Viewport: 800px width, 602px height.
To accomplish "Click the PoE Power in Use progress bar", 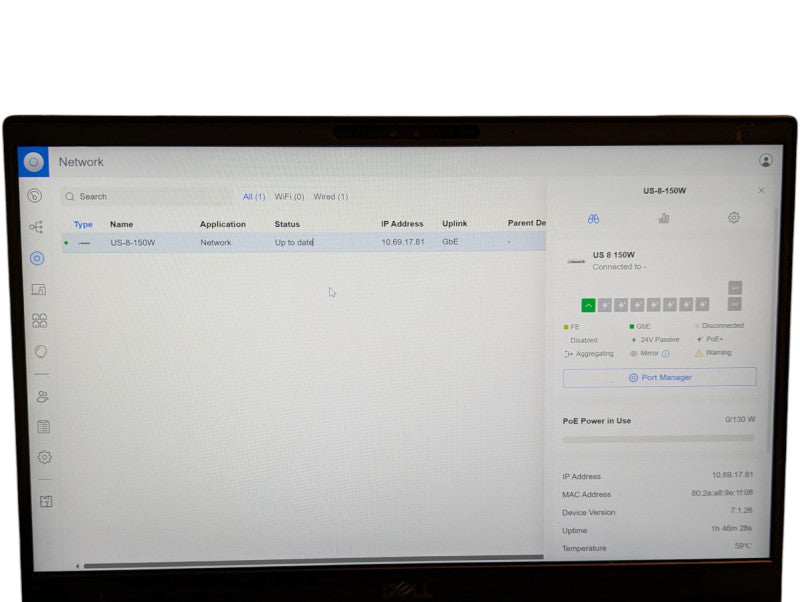I will point(658,438).
